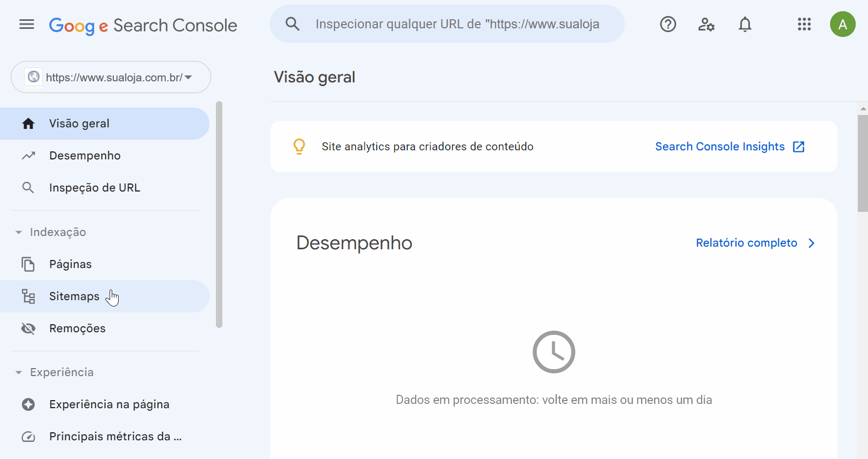Open the Páginas report
The image size is (868, 459).
tap(105, 264)
